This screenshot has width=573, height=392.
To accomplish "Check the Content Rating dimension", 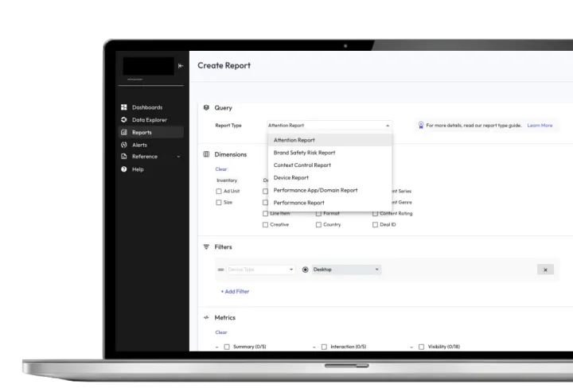I will pyautogui.click(x=375, y=214).
